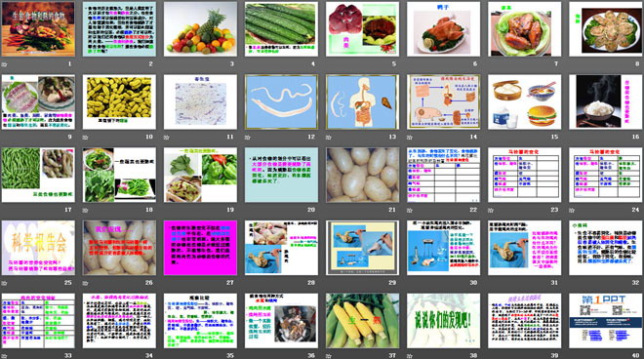Select slide 11 with microscope parasite image
644x359 pixels.
(x=200, y=101)
